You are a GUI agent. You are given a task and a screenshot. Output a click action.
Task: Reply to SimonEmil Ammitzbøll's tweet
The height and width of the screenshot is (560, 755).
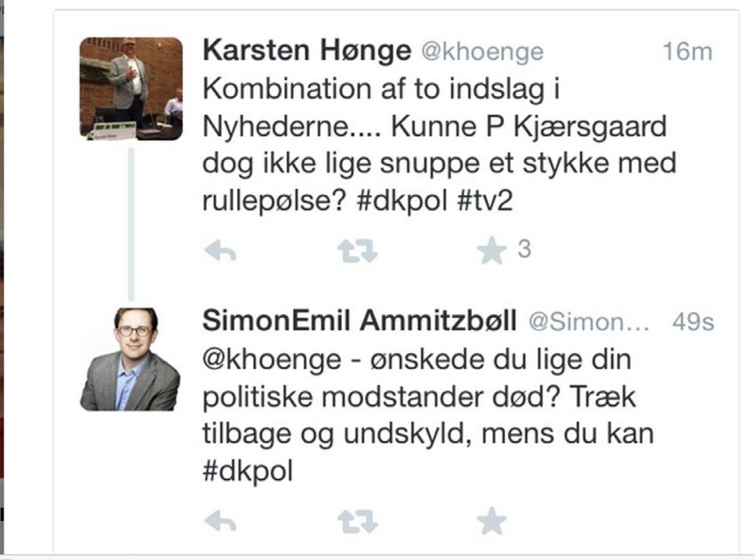(220, 521)
